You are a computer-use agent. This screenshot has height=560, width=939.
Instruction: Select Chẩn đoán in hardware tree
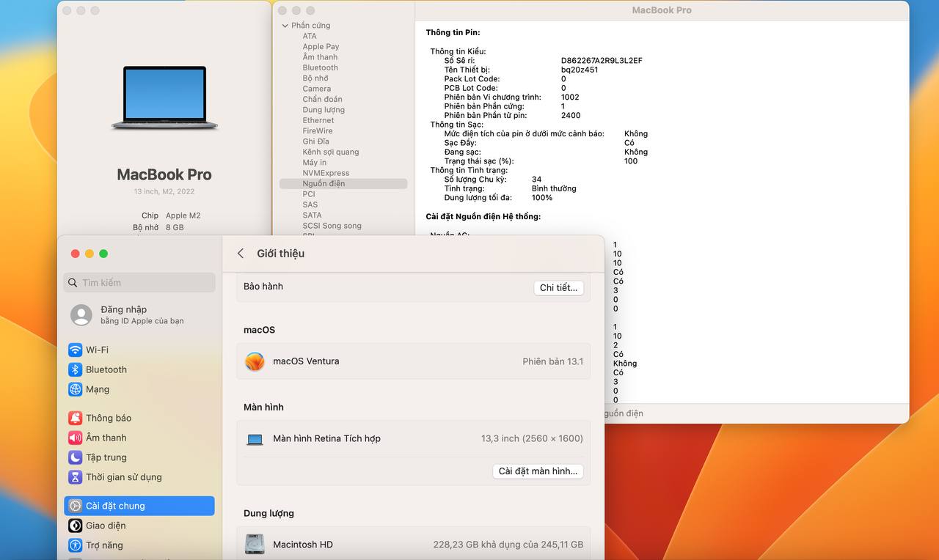pos(322,100)
